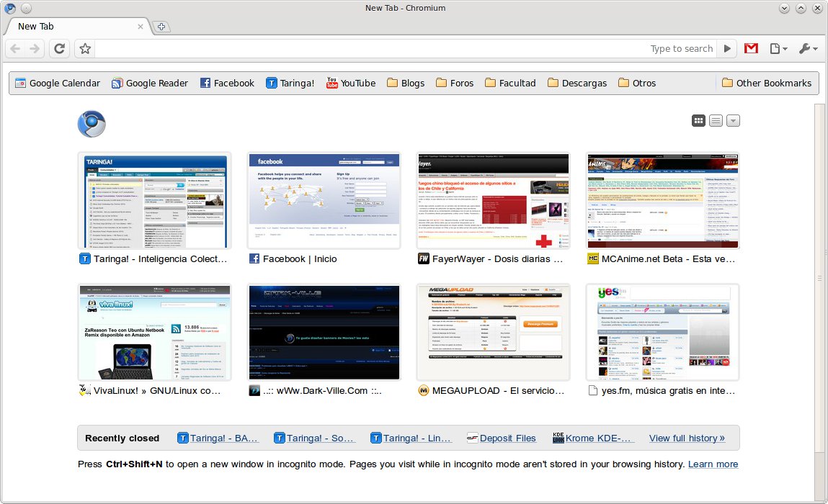This screenshot has height=504, width=828.
Task: Bookmark this page with the star icon
Action: 85,48
